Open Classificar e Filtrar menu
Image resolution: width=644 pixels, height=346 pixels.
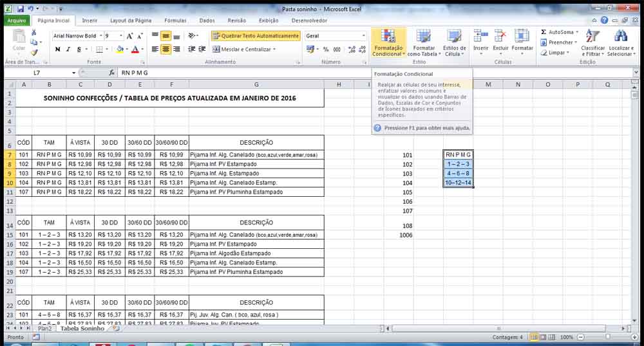coord(592,42)
